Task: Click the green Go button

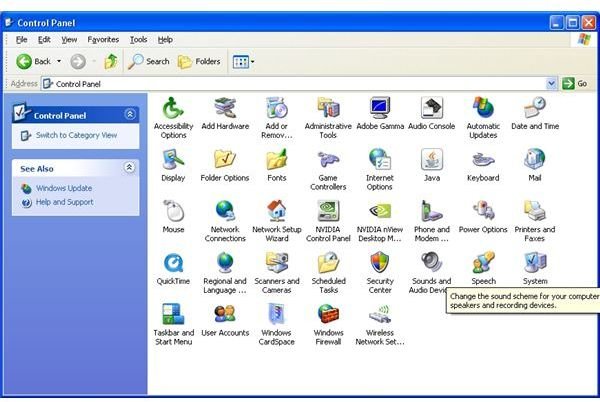Action: (575, 84)
